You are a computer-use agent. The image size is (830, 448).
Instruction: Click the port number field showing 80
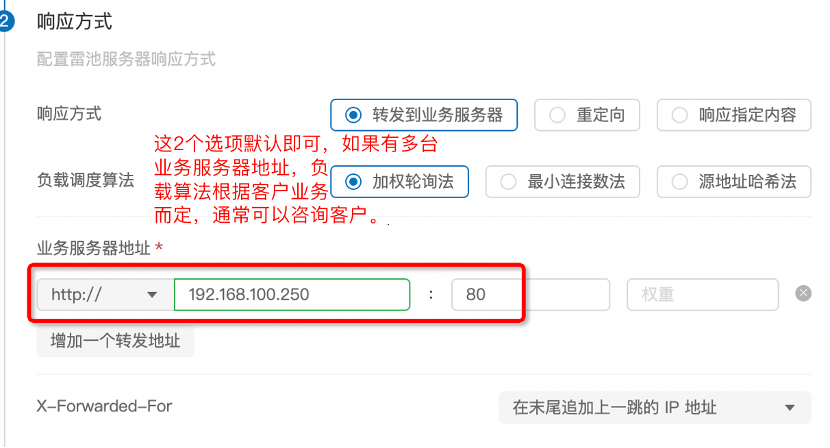tap(487, 294)
